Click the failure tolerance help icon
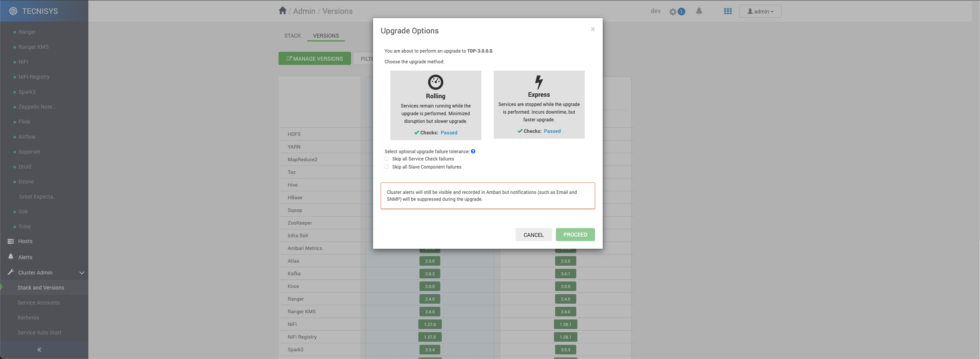 pos(473,151)
